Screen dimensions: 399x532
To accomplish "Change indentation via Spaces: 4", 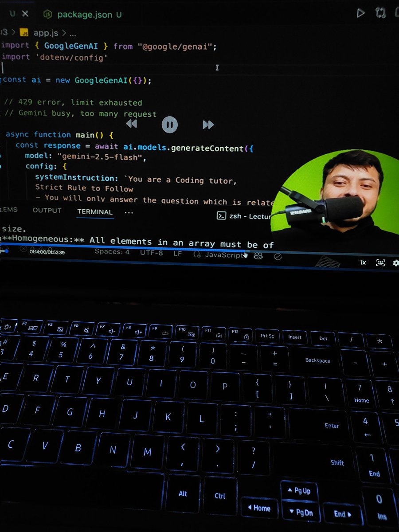I will [x=112, y=252].
